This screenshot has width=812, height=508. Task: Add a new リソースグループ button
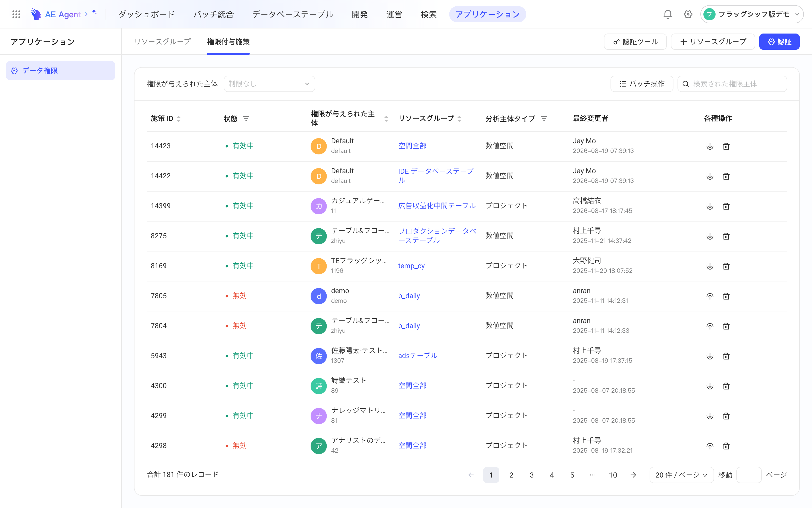pyautogui.click(x=713, y=42)
